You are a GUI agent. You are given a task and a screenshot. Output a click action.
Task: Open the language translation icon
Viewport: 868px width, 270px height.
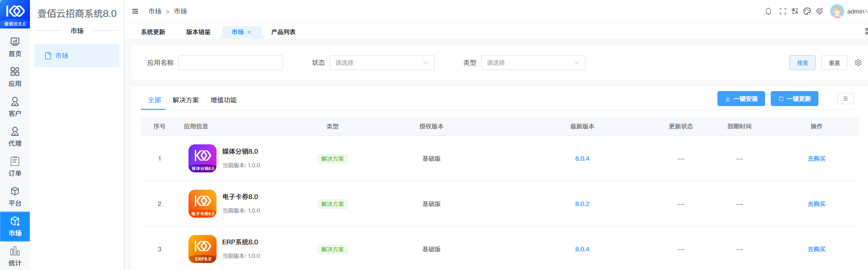pos(795,11)
